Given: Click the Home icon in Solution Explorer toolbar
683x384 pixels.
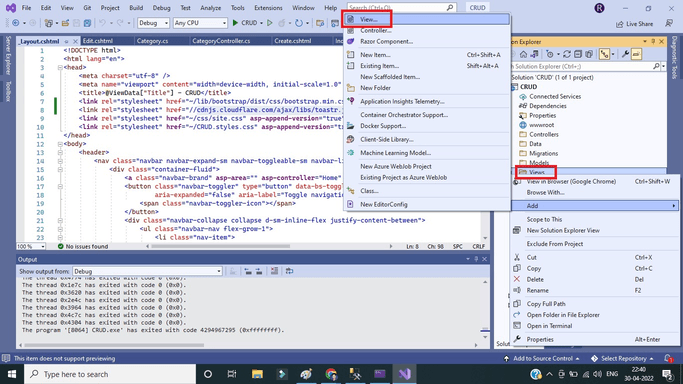Looking at the screenshot, I should pos(523,54).
